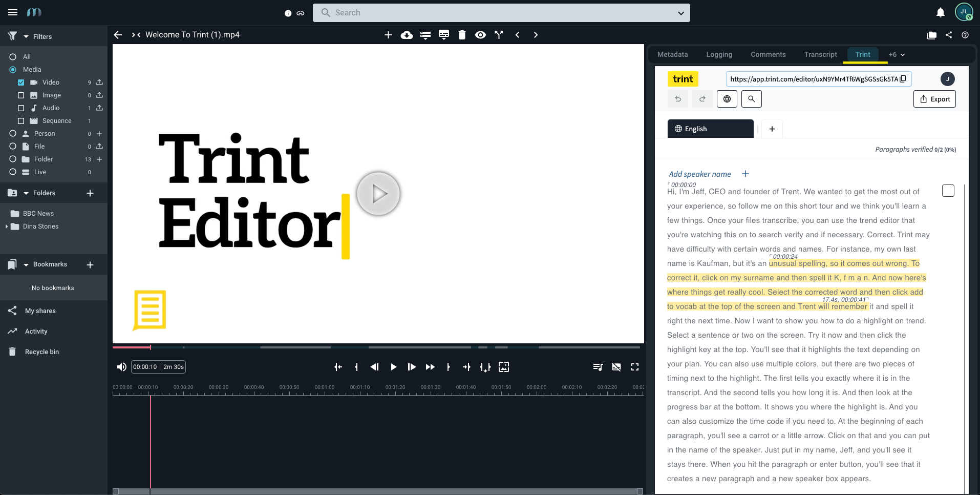Click the collections folder icon at top right
Screen dimensions: 980x495
point(932,35)
